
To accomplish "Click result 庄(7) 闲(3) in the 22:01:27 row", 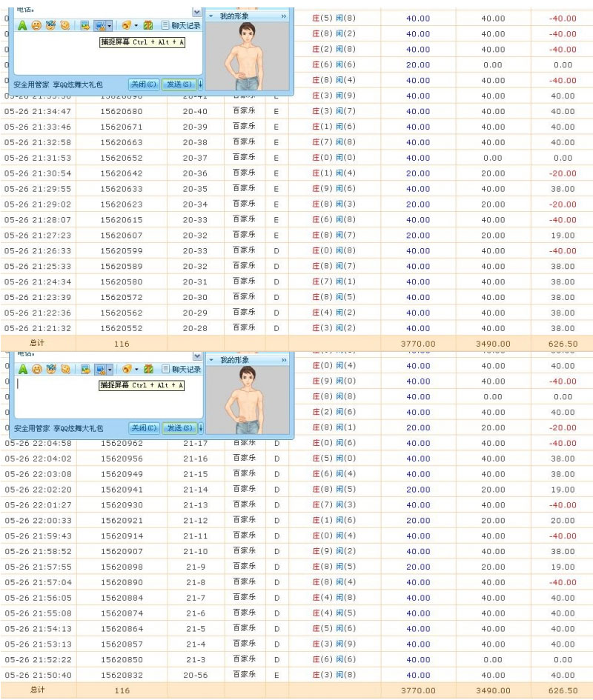I will click(x=334, y=505).
